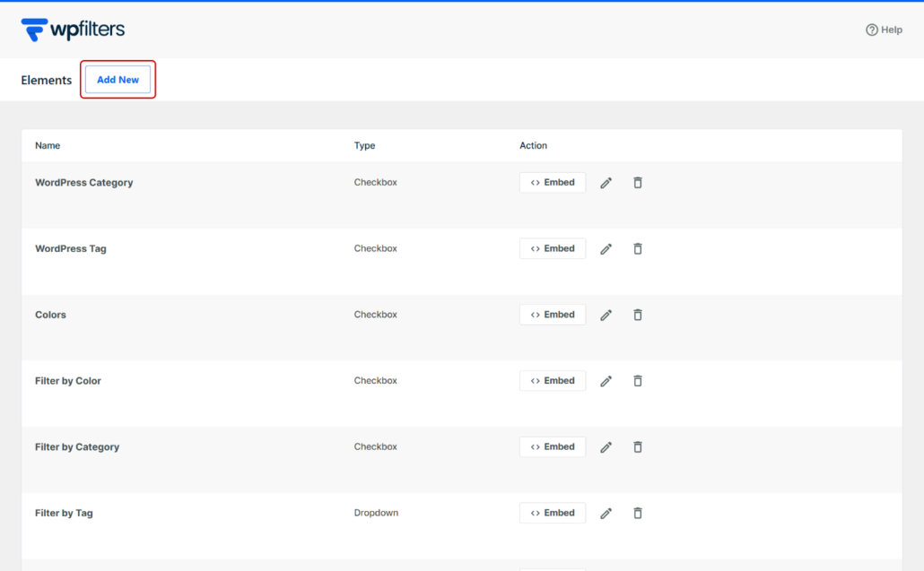This screenshot has width=924, height=571.
Task: Open the Help link
Action: pyautogui.click(x=884, y=30)
